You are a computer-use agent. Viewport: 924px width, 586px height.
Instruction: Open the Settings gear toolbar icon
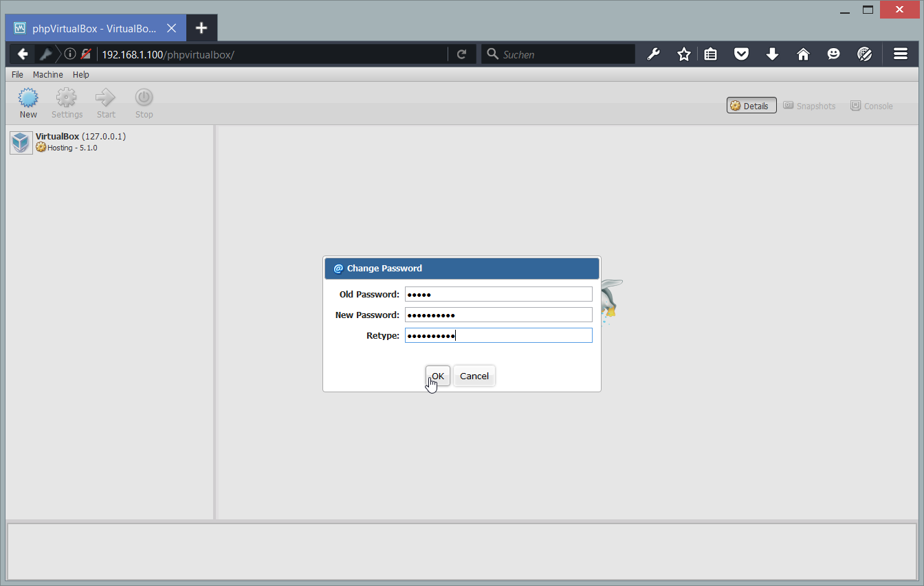coord(67,98)
